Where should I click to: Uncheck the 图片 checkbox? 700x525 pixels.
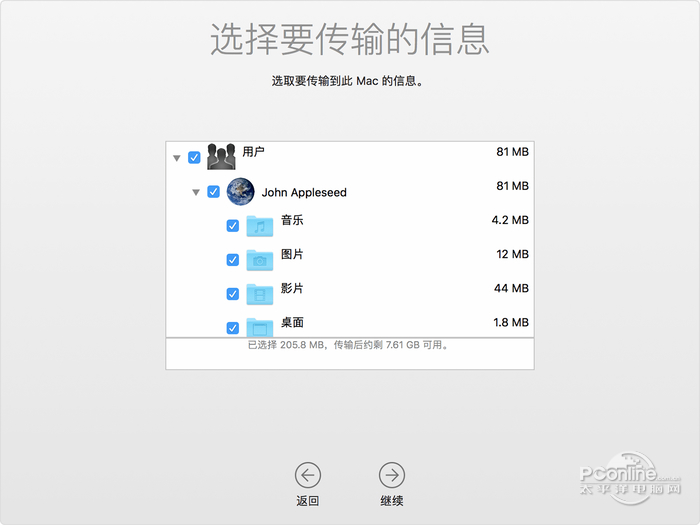[x=233, y=260]
